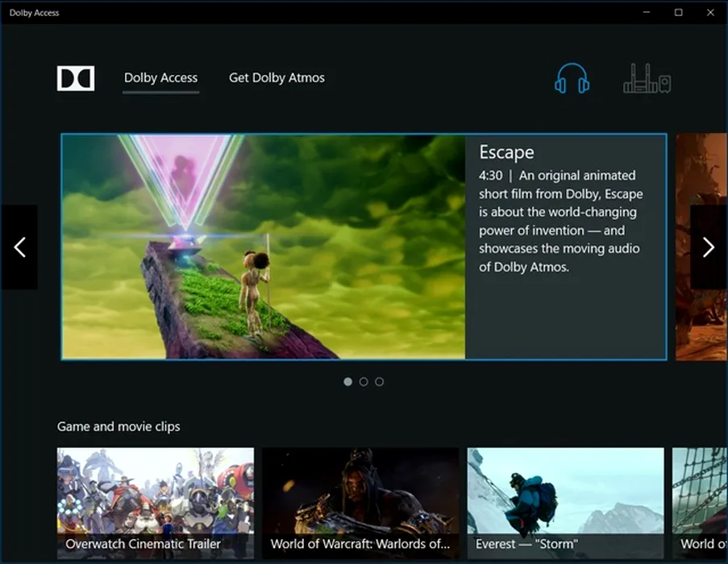Screen dimensions: 728x564
Task: Select the first carousel page dot
Action: click(x=348, y=382)
